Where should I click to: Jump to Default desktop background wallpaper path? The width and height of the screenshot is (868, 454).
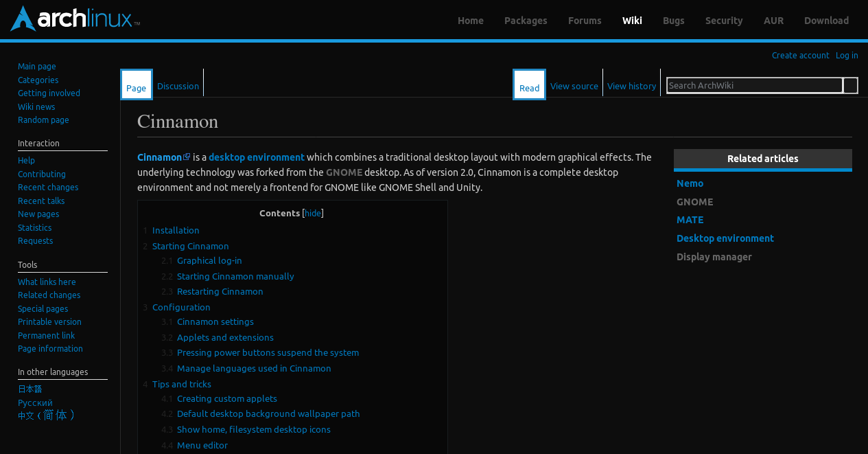coord(268,414)
